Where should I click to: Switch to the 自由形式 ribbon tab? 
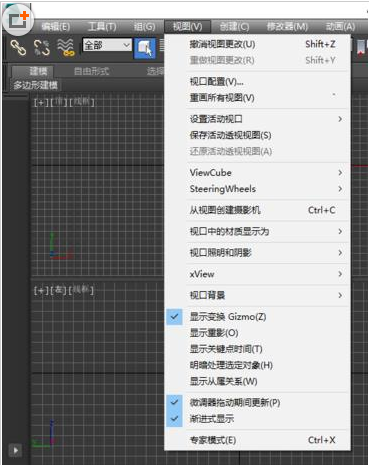(x=91, y=71)
